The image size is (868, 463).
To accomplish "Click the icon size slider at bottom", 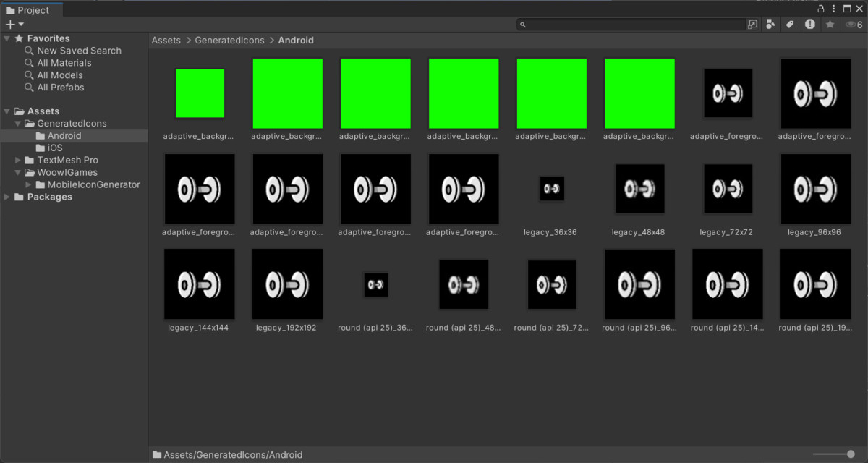I will pos(833,454).
